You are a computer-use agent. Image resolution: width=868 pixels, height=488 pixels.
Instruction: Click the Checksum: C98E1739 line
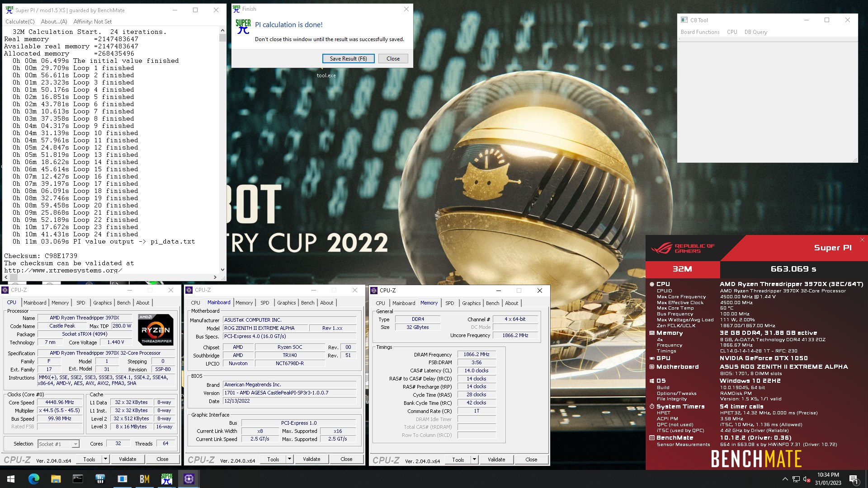pos(41,256)
